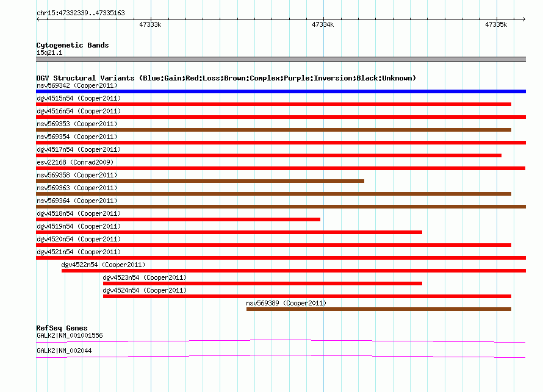The width and height of the screenshot is (543, 392).
Task: Click the nsv569354 (Cooper2011) label
Action: tap(77, 137)
